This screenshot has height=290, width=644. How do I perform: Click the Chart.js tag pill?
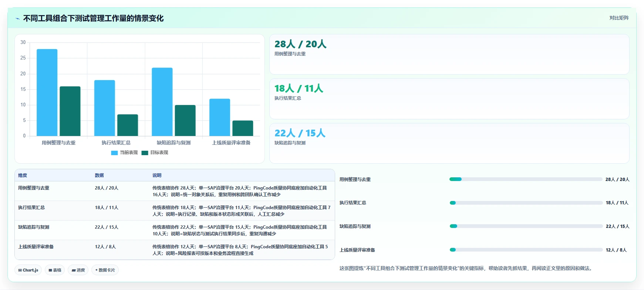pos(28,270)
